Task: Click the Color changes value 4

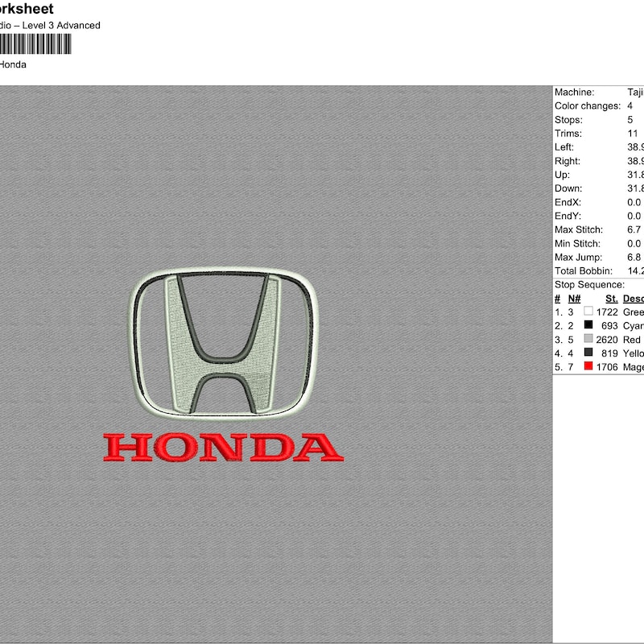Action: [x=632, y=105]
